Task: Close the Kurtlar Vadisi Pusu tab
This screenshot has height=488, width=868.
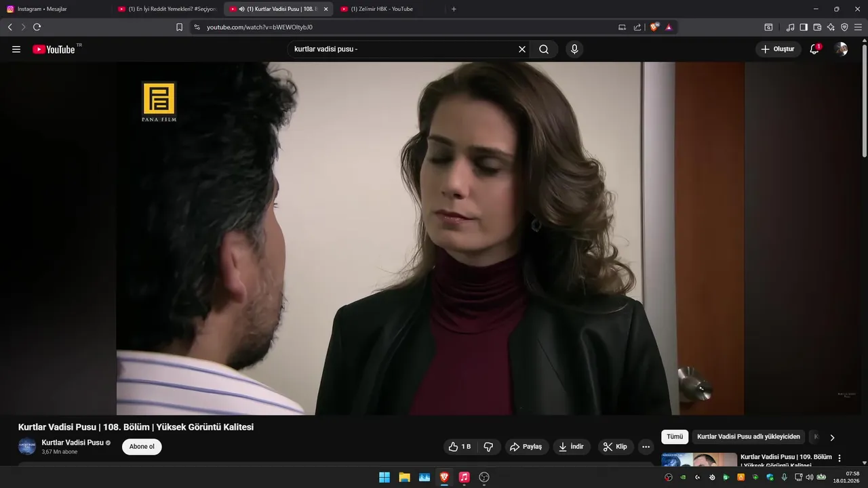Action: (x=325, y=9)
